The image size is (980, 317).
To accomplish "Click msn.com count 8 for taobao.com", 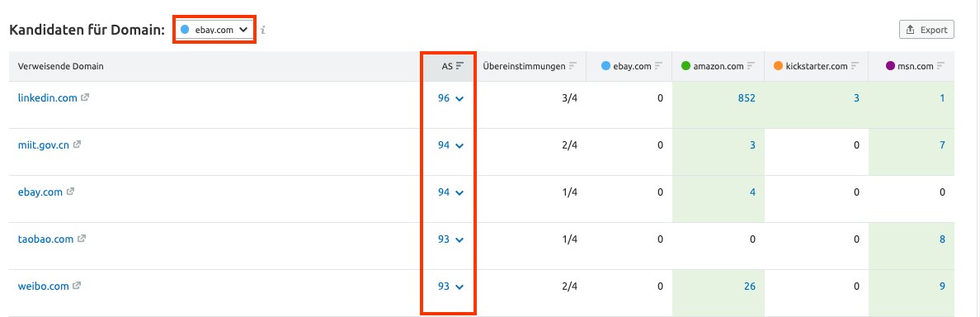I will click(942, 239).
